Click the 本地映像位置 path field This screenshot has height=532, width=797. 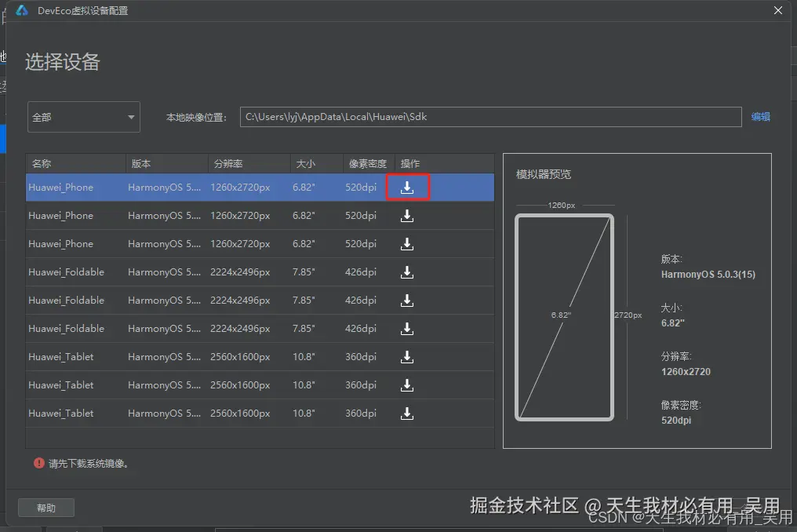click(x=490, y=117)
